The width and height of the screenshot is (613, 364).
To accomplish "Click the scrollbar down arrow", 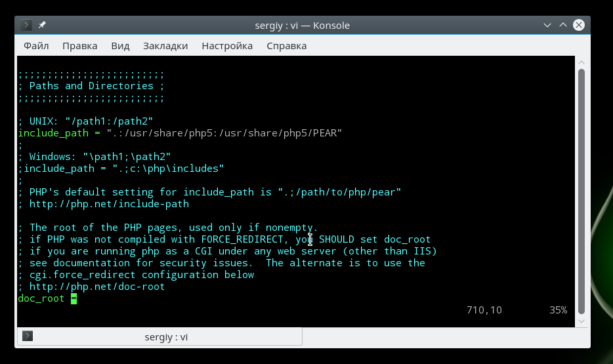I will 581,321.
